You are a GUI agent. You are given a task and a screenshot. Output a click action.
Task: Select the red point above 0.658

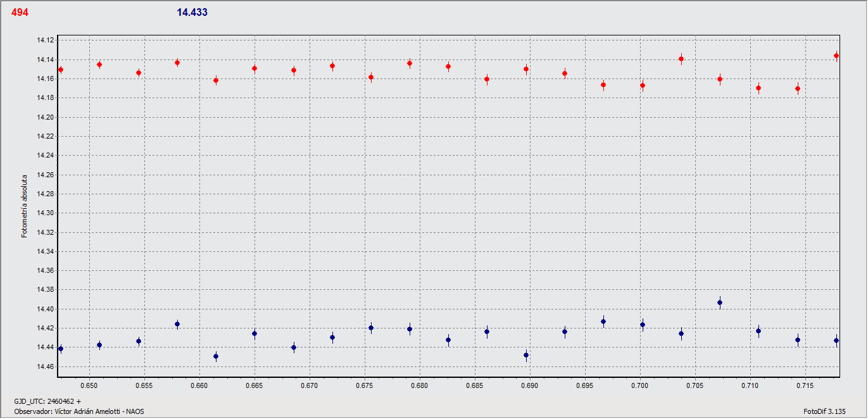(x=177, y=63)
